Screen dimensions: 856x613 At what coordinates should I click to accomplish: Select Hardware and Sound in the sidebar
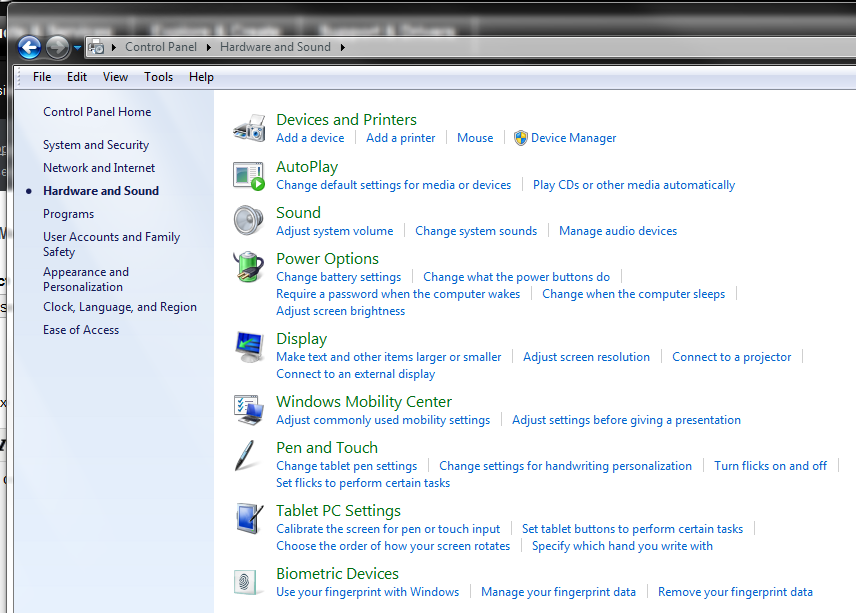click(101, 191)
